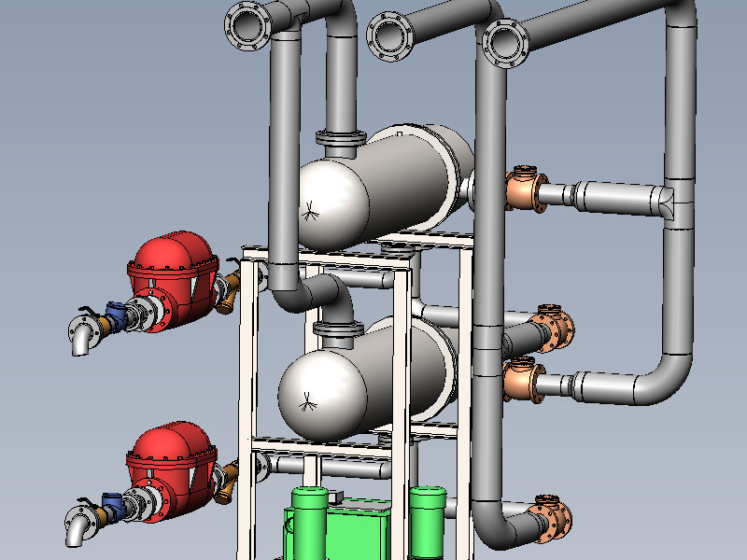Image resolution: width=747 pixels, height=560 pixels.
Task: Click the star mark on upper tank head
Action: 310,211
